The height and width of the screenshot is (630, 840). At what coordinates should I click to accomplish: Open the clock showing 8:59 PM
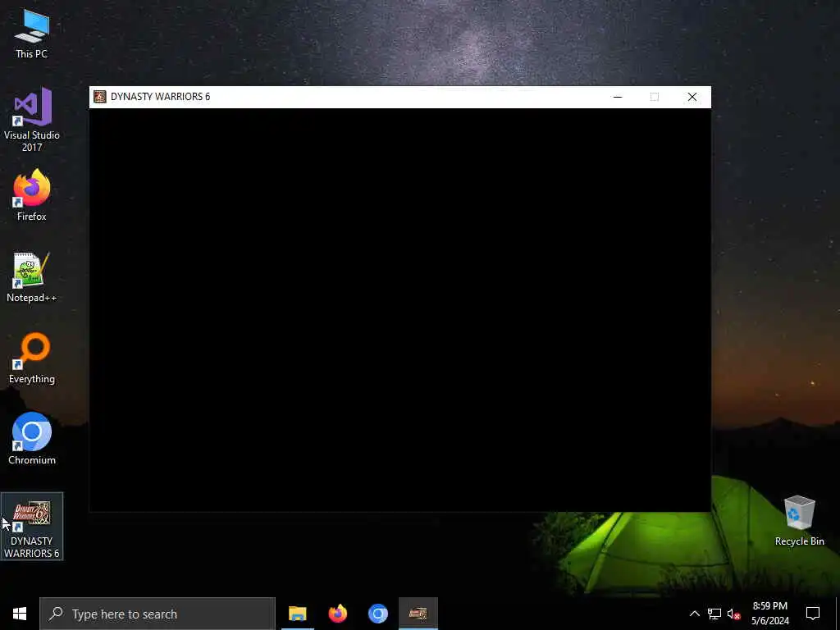(x=769, y=614)
